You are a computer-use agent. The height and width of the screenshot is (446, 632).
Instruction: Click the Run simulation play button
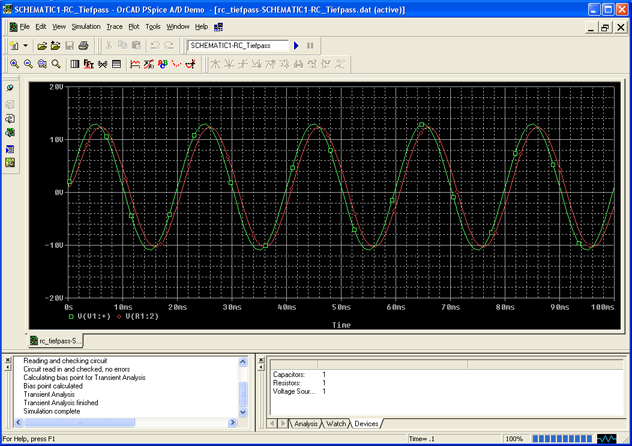(296, 46)
